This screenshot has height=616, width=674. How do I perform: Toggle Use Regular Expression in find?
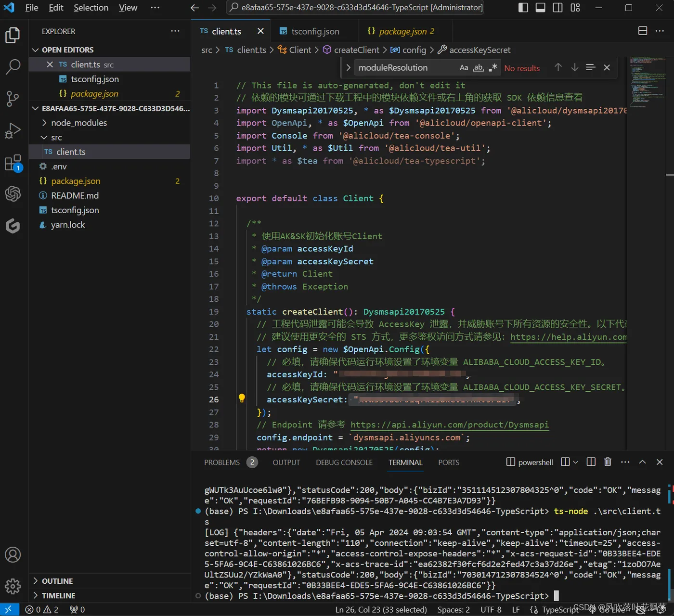493,68
